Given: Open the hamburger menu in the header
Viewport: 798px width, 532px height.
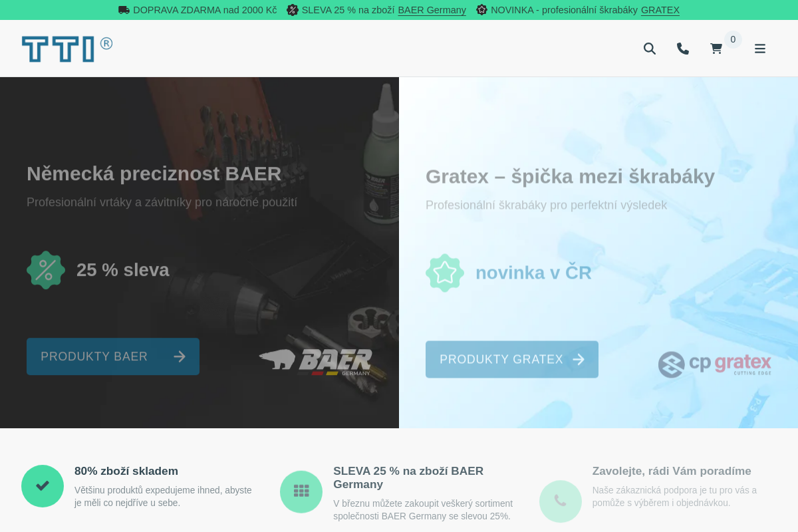Looking at the screenshot, I should [760, 48].
